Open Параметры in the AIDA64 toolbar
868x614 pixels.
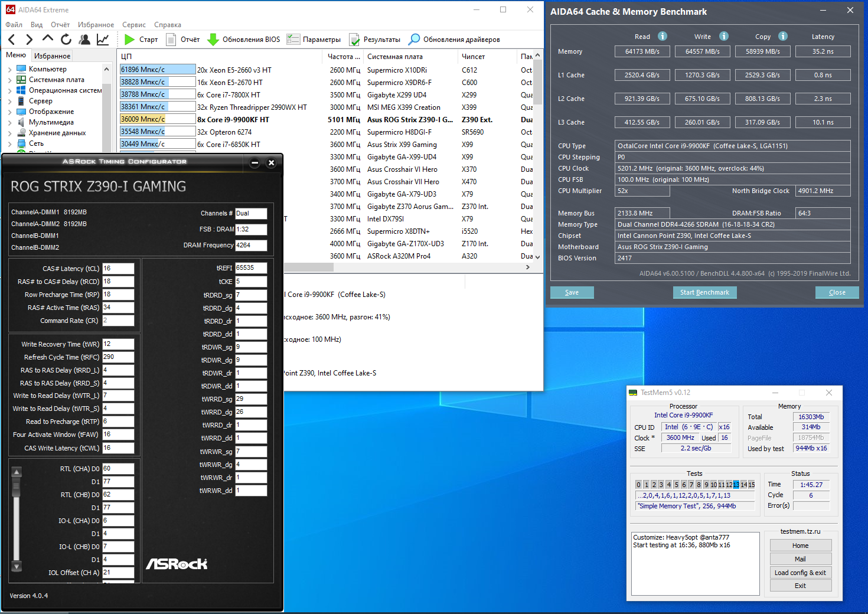pos(314,40)
